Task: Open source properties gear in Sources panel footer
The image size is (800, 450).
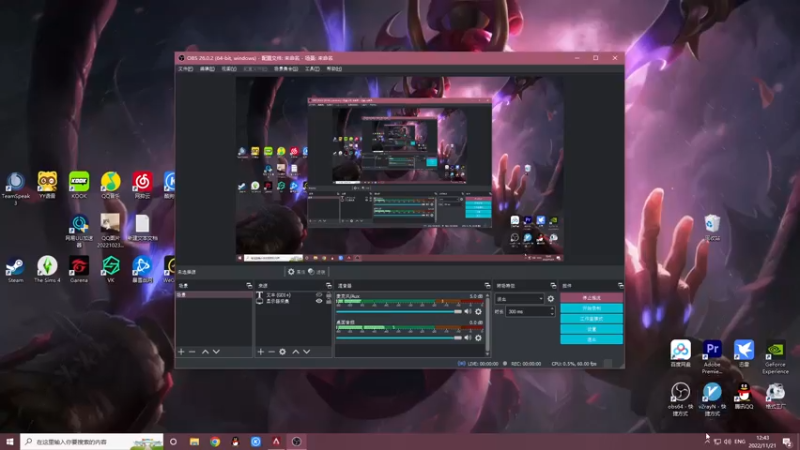Action: [x=283, y=352]
